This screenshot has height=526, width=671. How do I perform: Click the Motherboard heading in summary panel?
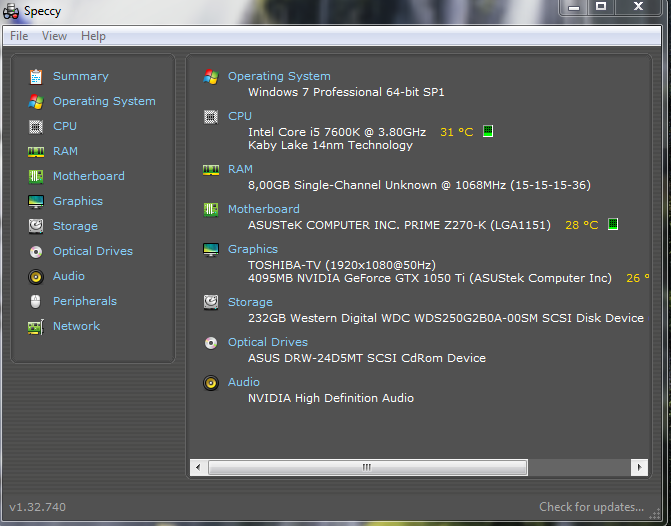coord(264,209)
